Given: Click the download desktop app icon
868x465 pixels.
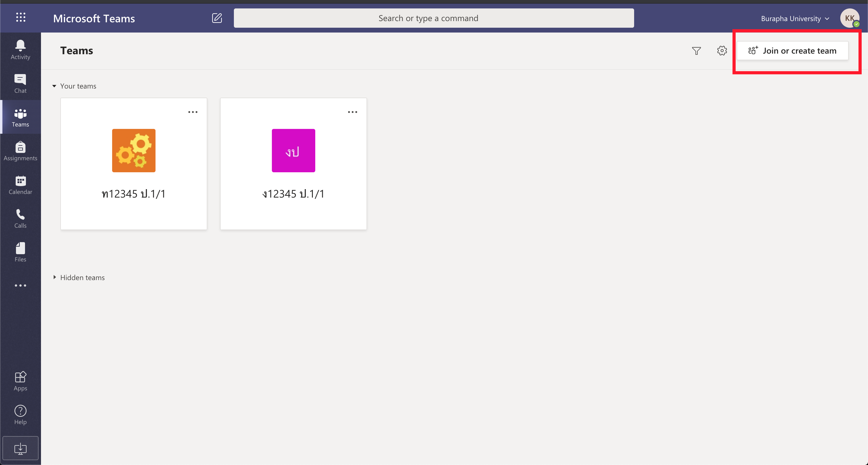Looking at the screenshot, I should click(x=20, y=448).
